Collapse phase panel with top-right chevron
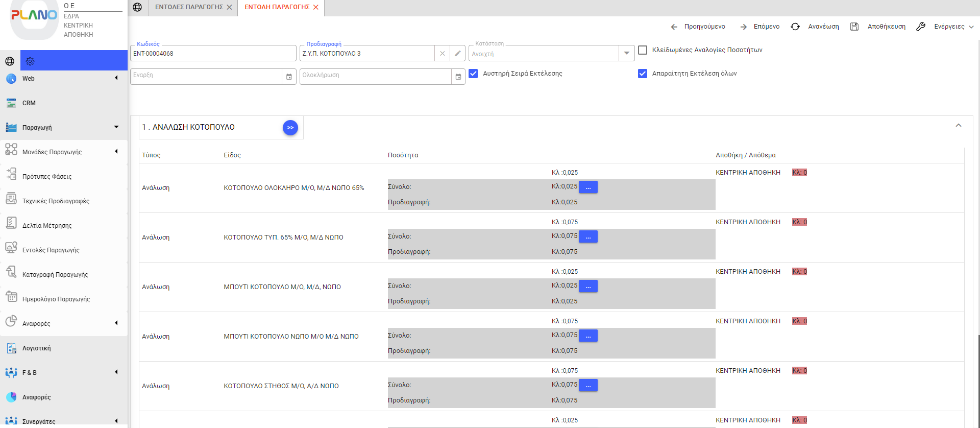The height and width of the screenshot is (428, 980). pos(959,126)
